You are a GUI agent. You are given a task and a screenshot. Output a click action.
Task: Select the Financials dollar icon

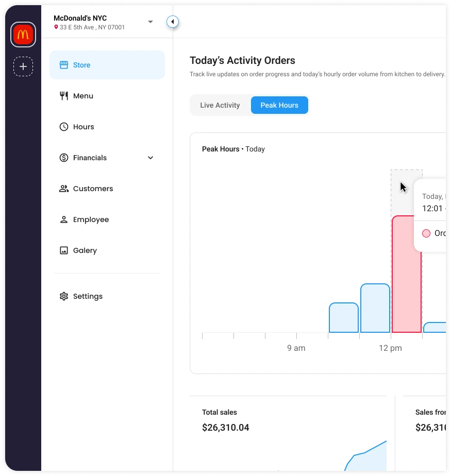64,158
